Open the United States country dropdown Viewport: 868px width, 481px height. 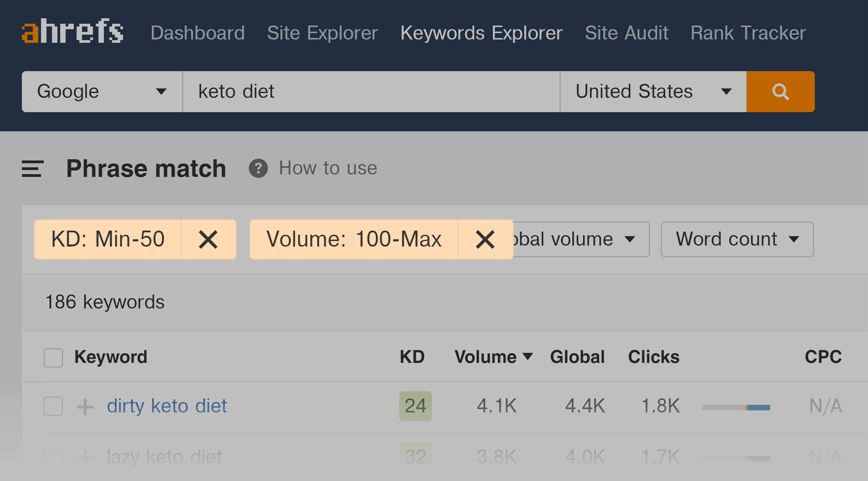(x=653, y=92)
